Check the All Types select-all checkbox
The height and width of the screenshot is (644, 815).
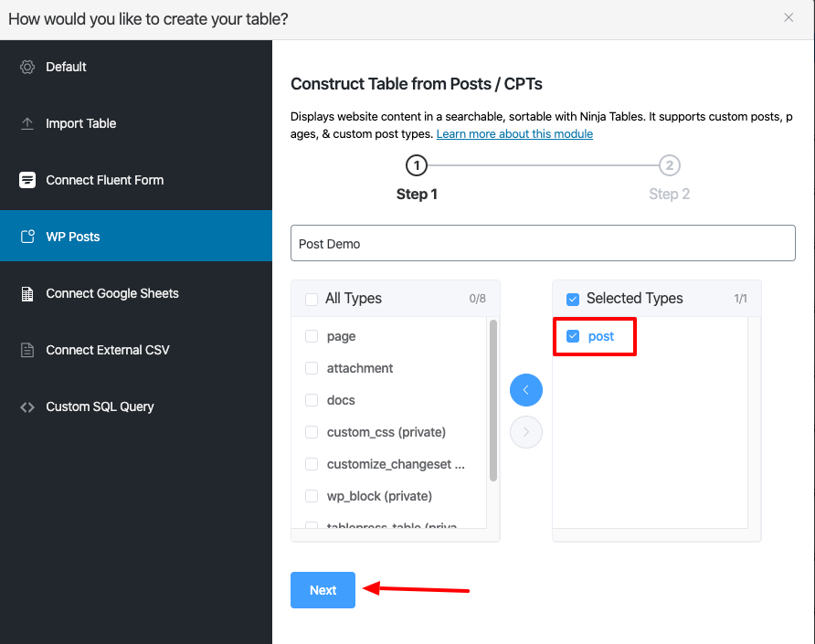coord(312,299)
